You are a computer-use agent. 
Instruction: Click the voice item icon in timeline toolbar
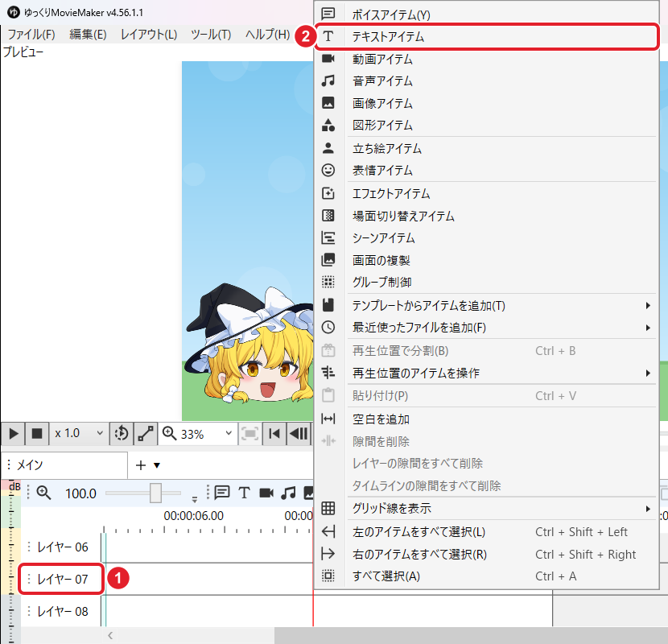coord(222,493)
